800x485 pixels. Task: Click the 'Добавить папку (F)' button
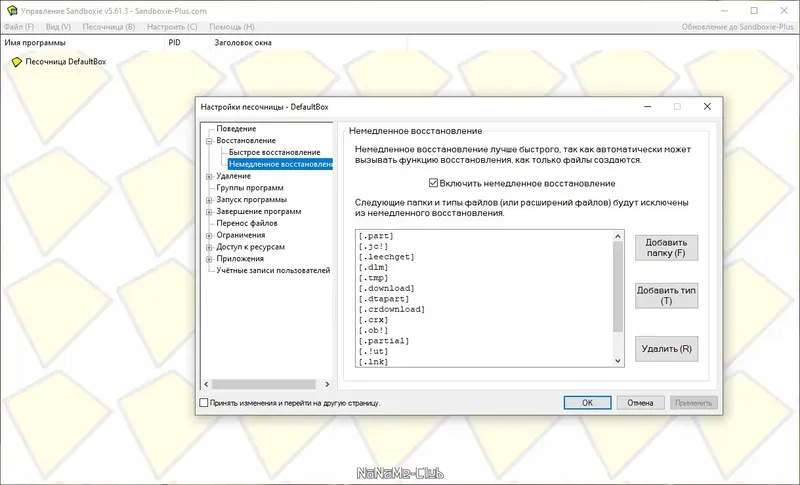coord(666,247)
